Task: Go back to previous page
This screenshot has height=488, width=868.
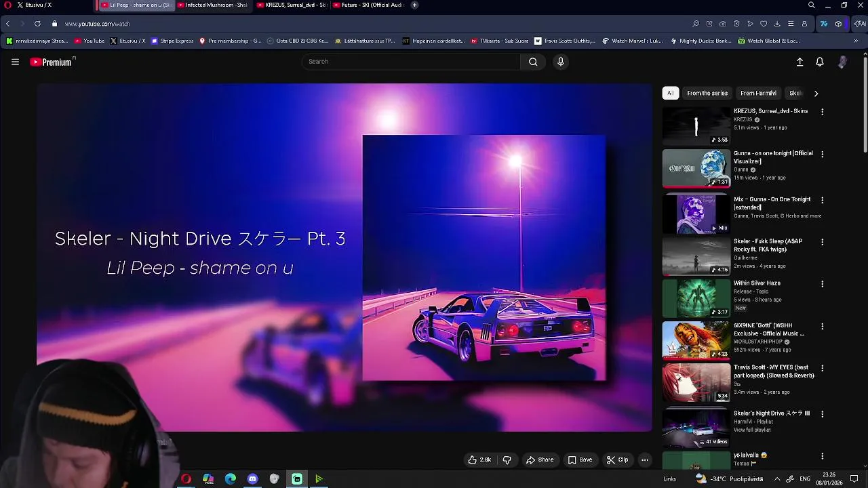Action: pos(7,24)
